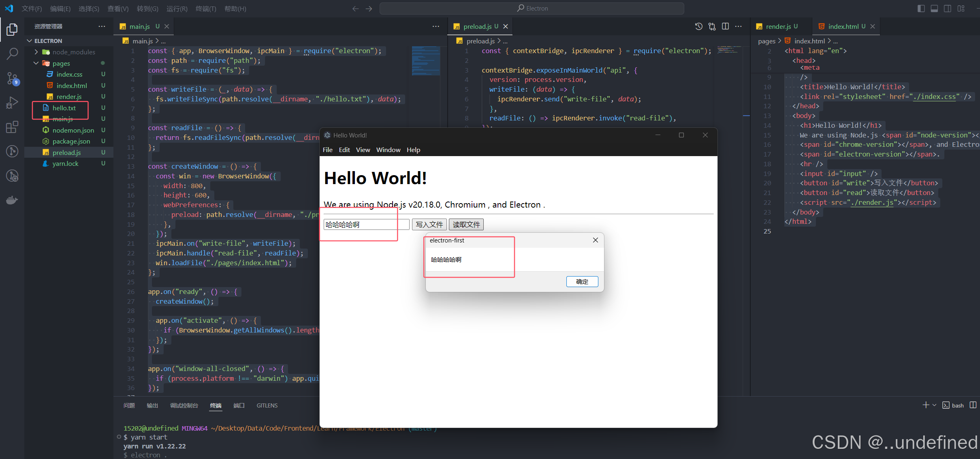Screen dimensions: 980x459
Task: Switch to 调试控制台 panel tab
Action: coord(184,405)
